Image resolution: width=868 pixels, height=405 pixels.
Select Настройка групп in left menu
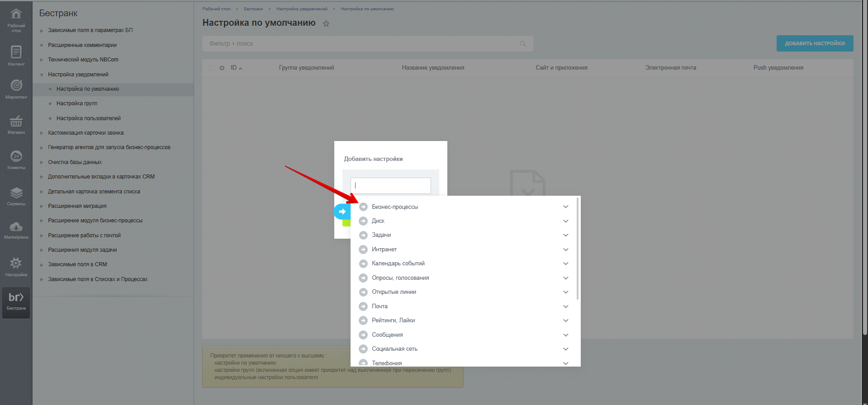[x=77, y=104]
